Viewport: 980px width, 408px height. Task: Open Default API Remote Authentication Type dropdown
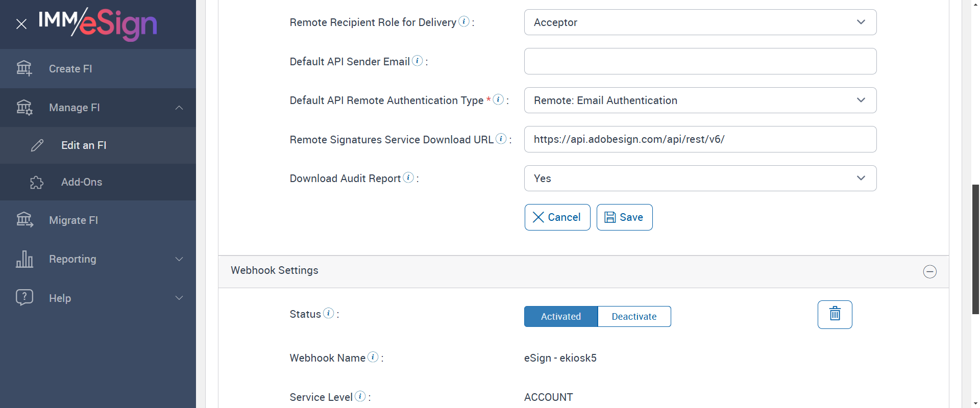[700, 100]
